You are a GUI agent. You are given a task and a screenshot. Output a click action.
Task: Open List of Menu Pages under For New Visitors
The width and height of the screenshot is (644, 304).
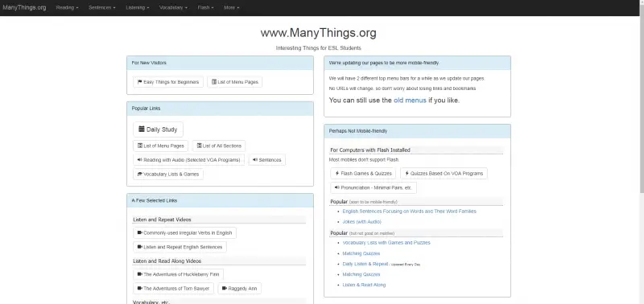(234, 82)
